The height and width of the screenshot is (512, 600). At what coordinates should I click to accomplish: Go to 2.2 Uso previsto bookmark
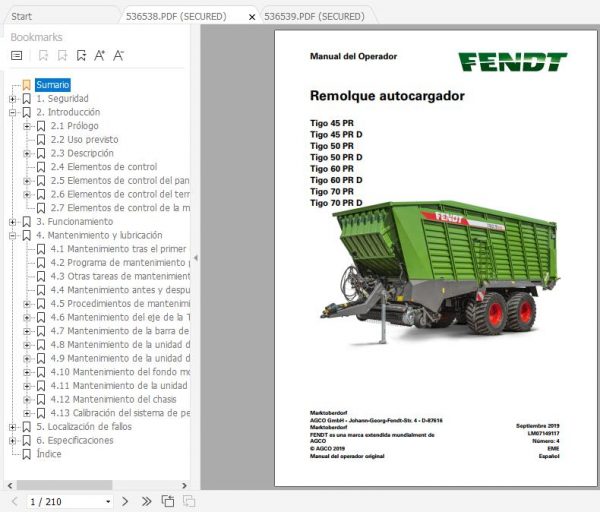(x=85, y=140)
